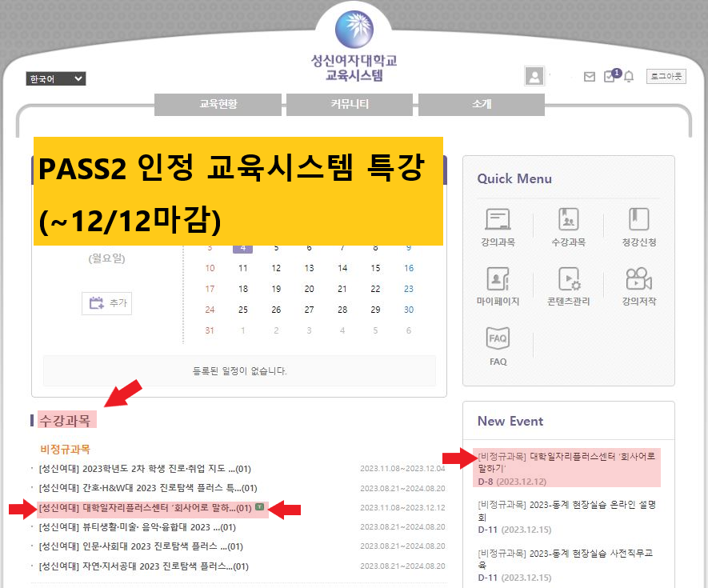Viewport: 708px width, 588px height.
Task: Click the 등록된 일정이 없습니다 message
Action: coord(239,371)
